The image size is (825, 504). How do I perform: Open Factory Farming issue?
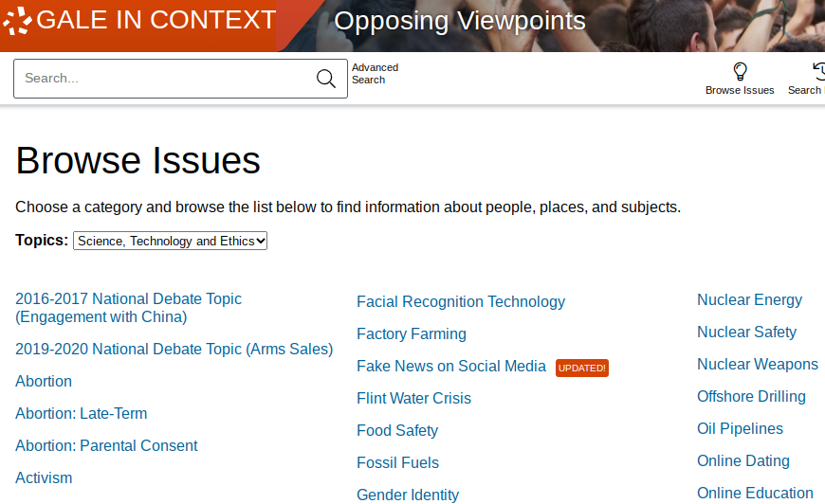point(412,333)
